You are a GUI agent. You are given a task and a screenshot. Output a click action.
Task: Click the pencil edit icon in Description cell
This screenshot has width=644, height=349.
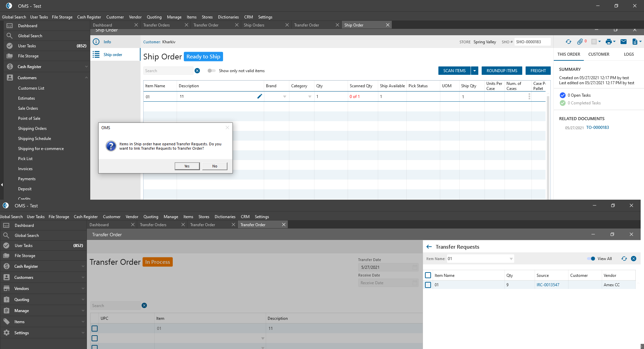pyautogui.click(x=260, y=96)
